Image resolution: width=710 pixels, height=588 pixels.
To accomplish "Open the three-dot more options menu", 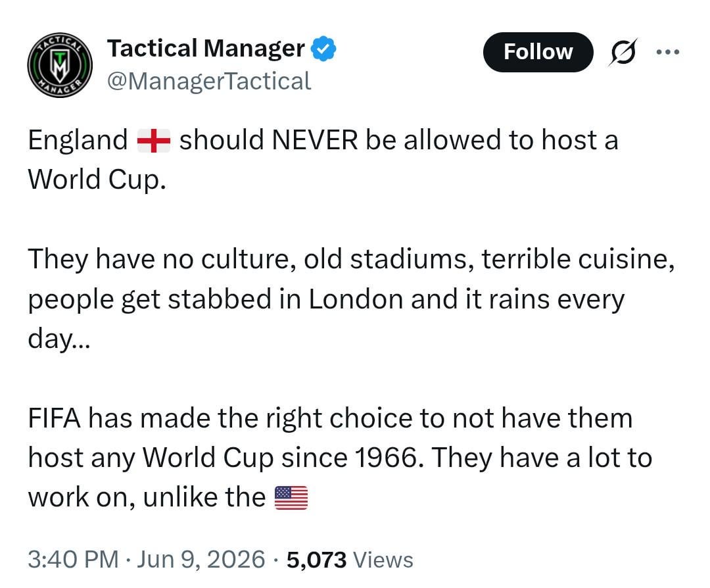I will coord(668,52).
